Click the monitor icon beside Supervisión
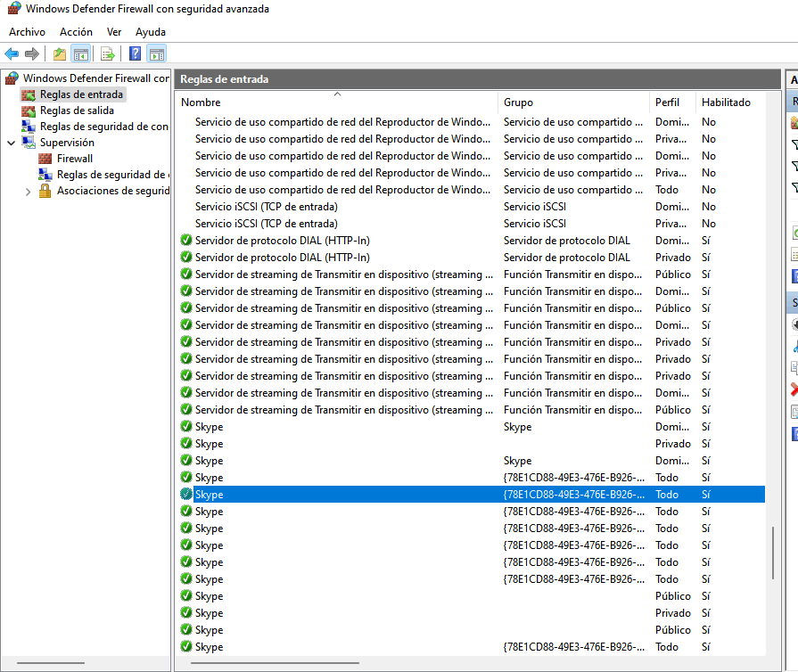798x672 pixels. (x=29, y=143)
